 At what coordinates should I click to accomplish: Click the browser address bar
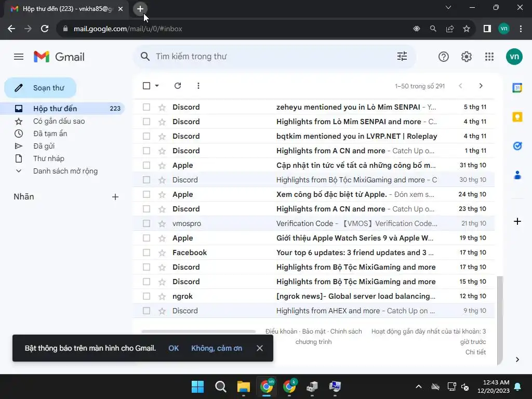[234, 29]
